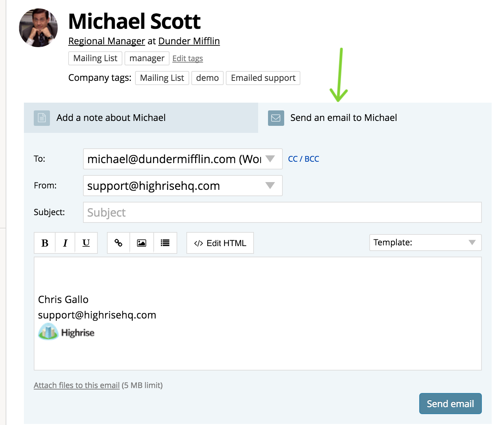Select Send an email to Michael tab
504x425 pixels.
(375, 118)
